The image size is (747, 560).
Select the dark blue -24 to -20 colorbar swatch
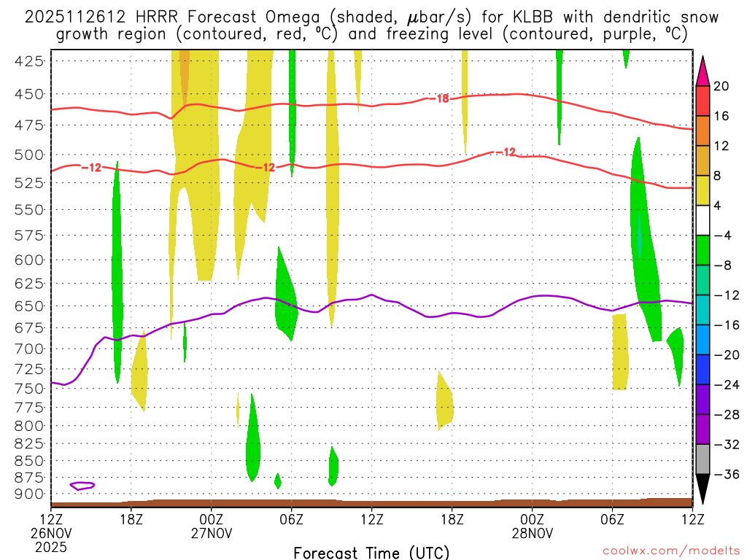[x=703, y=370]
